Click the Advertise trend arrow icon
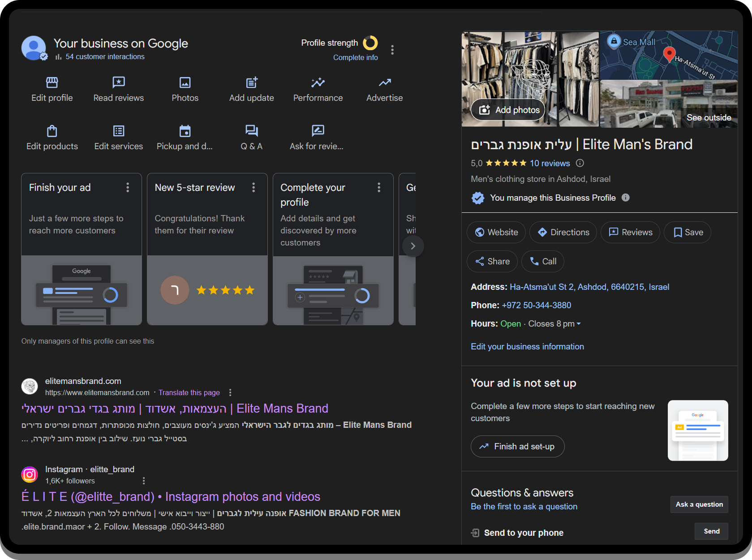Image resolution: width=752 pixels, height=560 pixels. pyautogui.click(x=385, y=82)
